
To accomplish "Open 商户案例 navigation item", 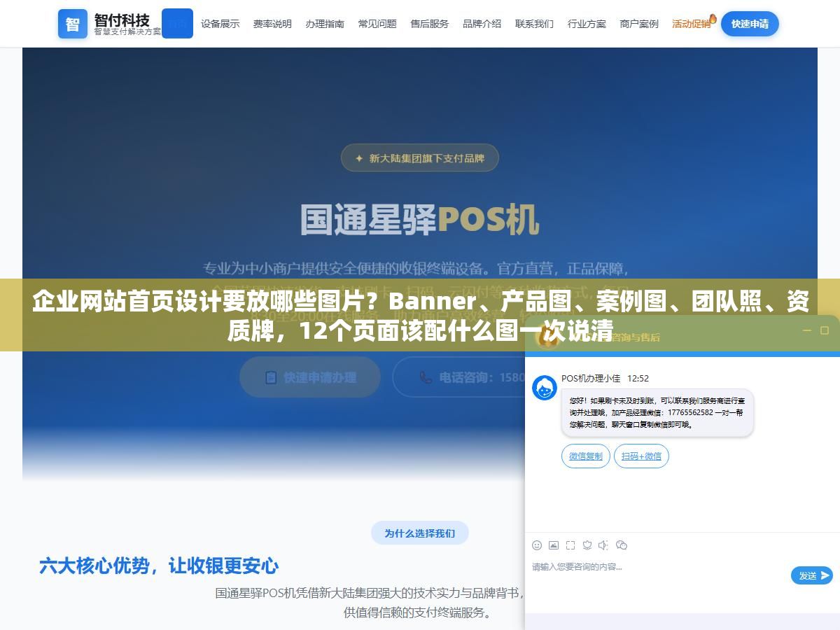I will (x=639, y=24).
